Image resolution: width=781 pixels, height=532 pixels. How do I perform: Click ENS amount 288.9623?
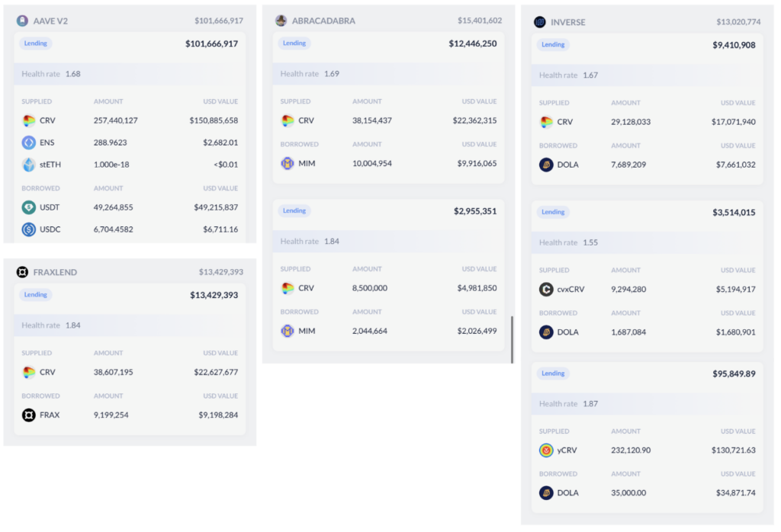pyautogui.click(x=110, y=143)
